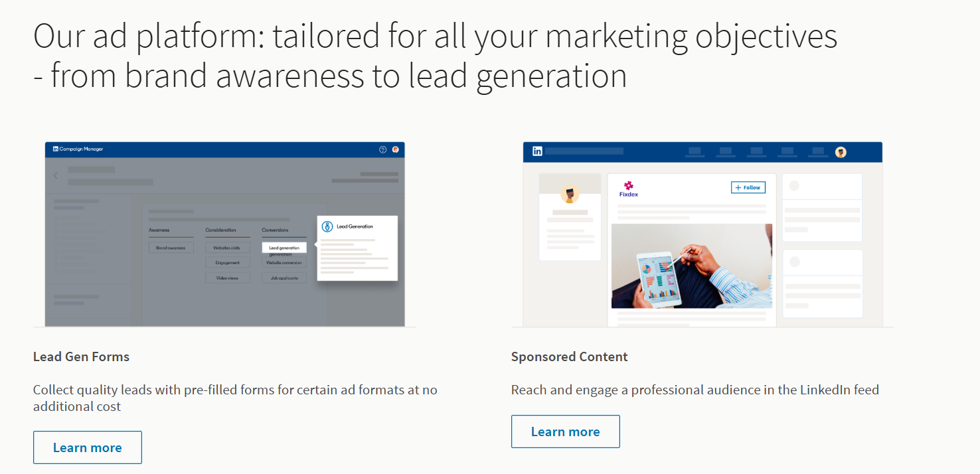Pick the Engagement objective
The height and width of the screenshot is (474, 980).
coord(227,263)
